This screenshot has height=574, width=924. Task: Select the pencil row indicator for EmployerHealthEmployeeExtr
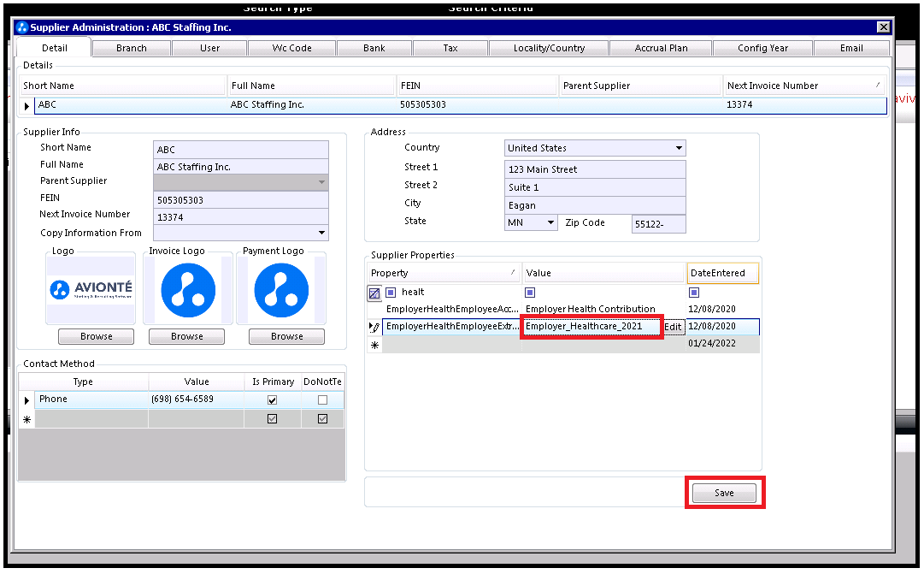(x=374, y=327)
